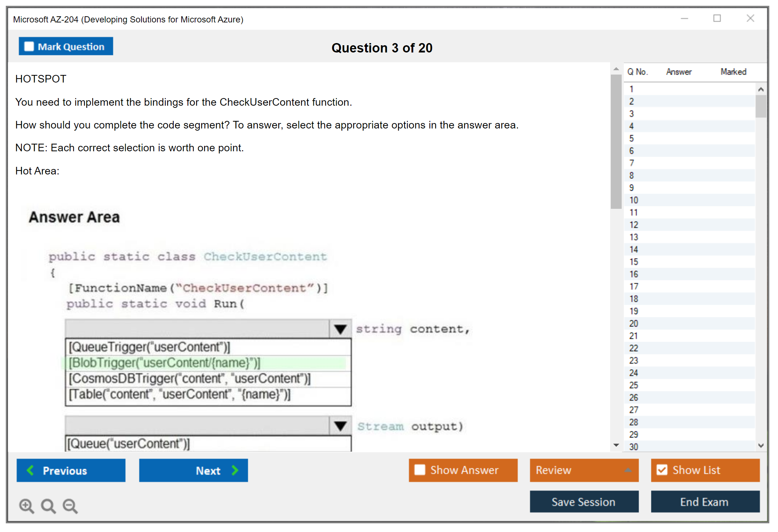Open the Stream output binding dropdown
778x532 pixels.
(x=340, y=426)
